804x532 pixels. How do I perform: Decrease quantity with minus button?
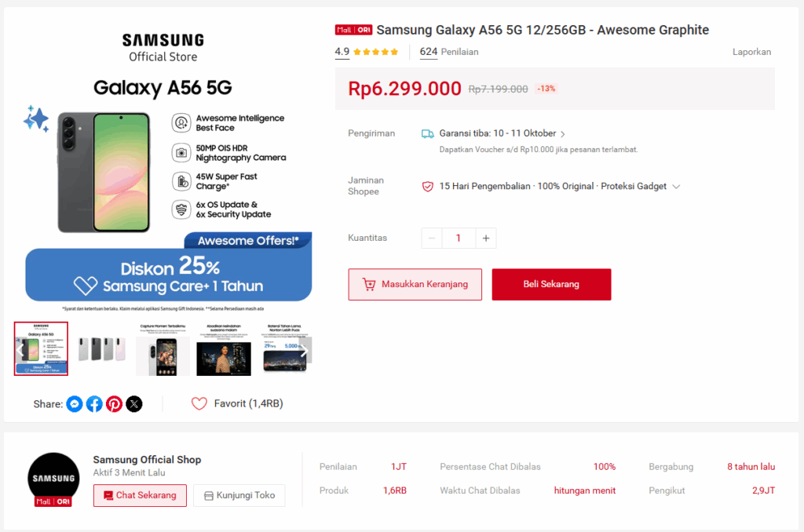click(432, 238)
